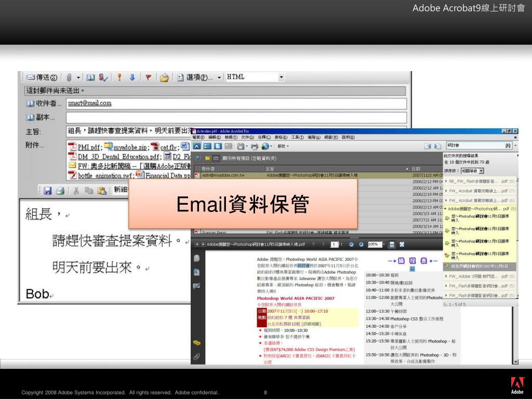Click the save floppy icon in the email body toolbar

48,191
